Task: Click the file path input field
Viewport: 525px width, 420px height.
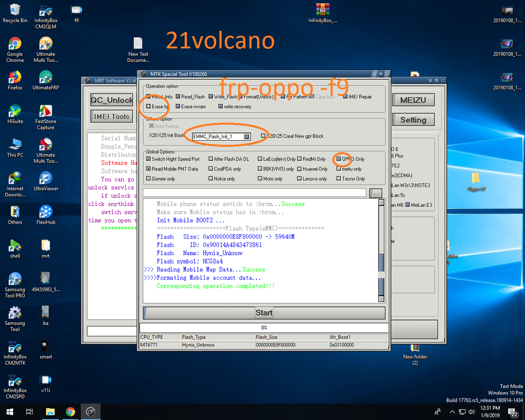Action: click(255, 193)
